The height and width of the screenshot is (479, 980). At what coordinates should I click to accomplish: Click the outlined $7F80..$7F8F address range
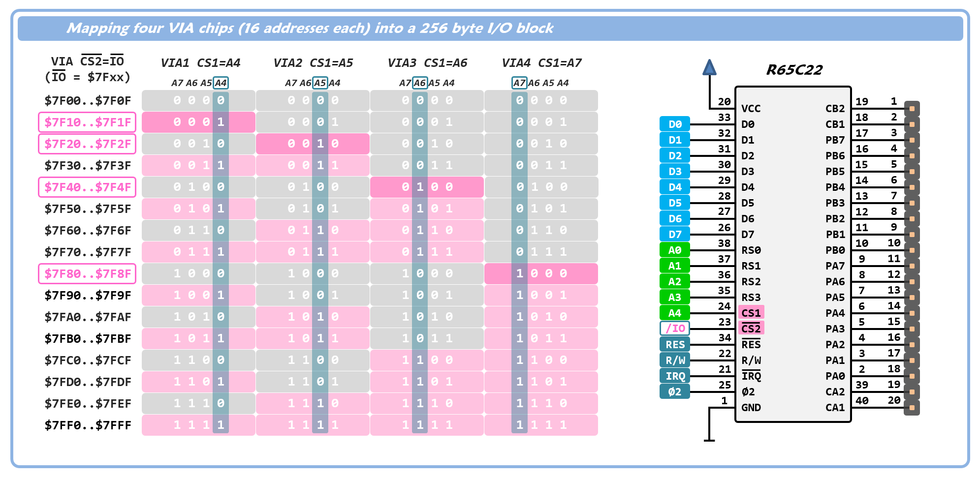[x=87, y=274]
